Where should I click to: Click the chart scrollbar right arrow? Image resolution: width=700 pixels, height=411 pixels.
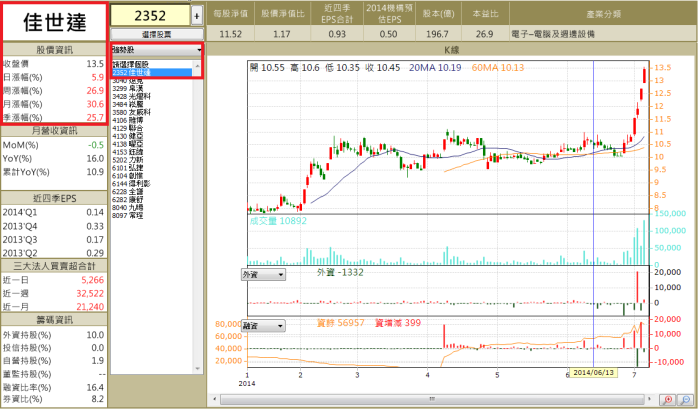tap(650, 399)
